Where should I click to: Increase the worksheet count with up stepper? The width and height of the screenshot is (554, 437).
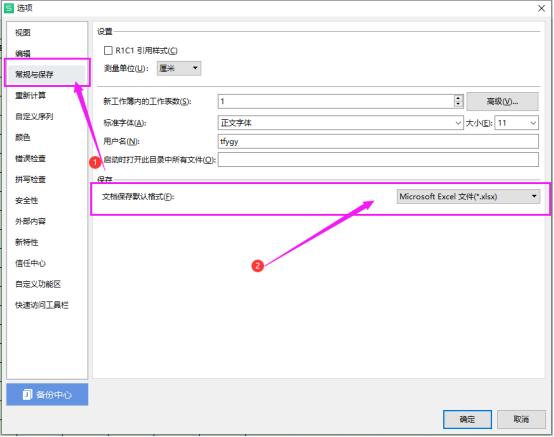(x=458, y=98)
